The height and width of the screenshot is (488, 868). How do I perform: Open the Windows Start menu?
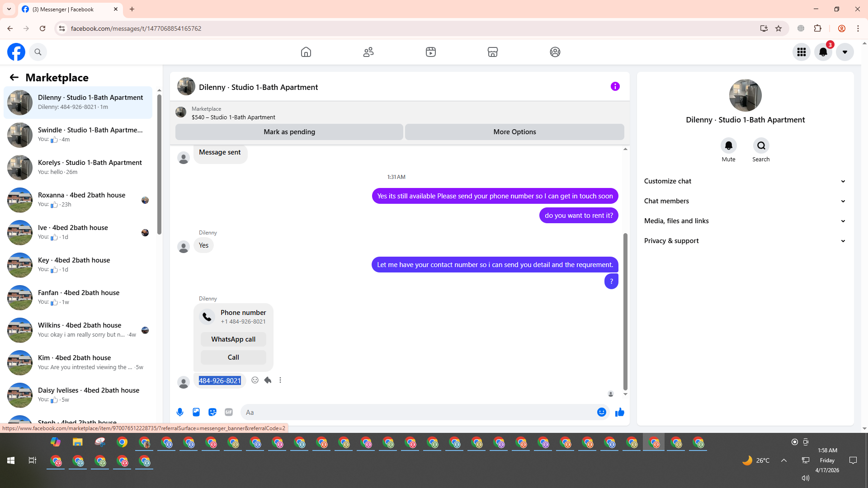tap(11, 460)
